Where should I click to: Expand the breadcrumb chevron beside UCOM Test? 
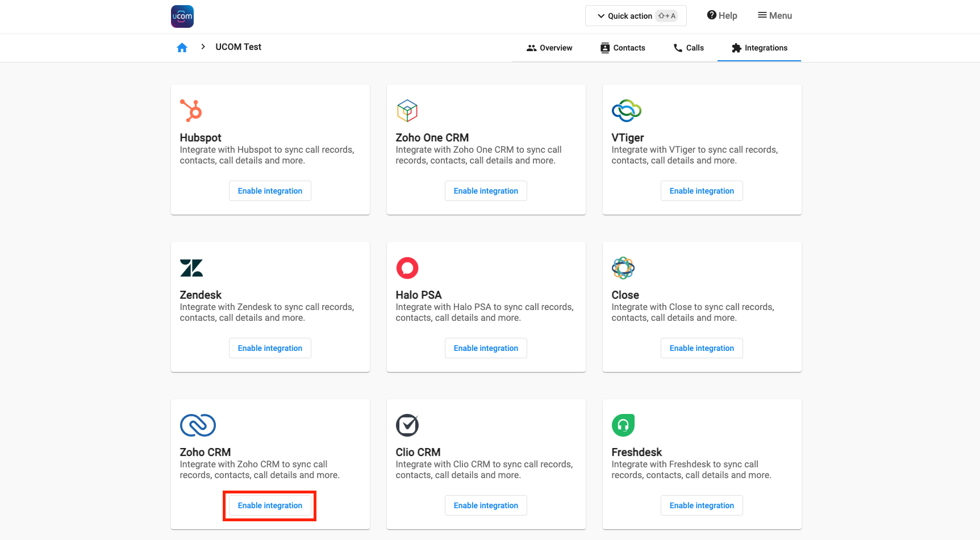(203, 47)
